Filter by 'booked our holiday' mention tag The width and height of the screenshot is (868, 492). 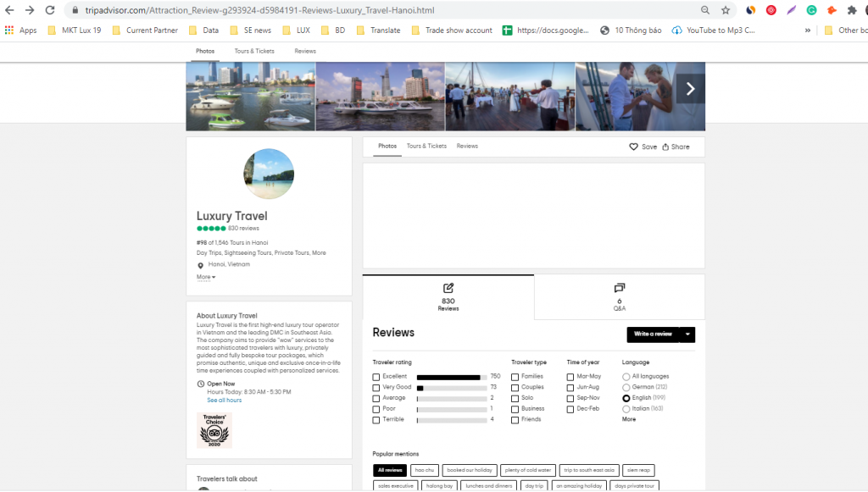pyautogui.click(x=470, y=471)
